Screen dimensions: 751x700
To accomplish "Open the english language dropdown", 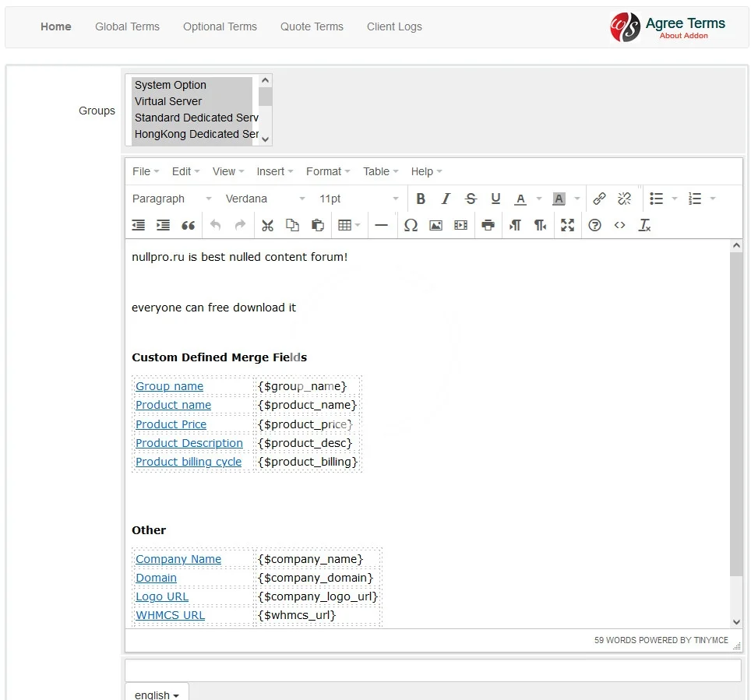I will (x=157, y=694).
